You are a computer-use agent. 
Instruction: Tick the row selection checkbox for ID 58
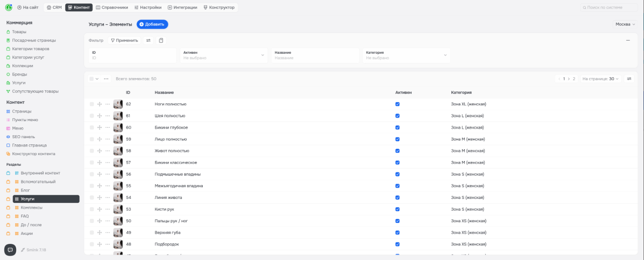[92, 151]
